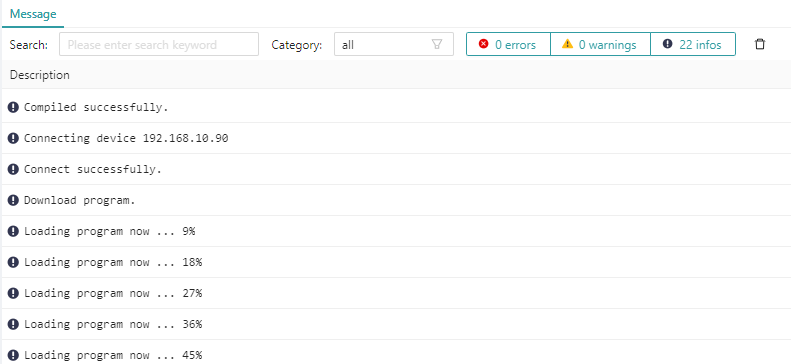Toggle the 0 errors filter
This screenshot has height=364, width=791.
(x=508, y=44)
